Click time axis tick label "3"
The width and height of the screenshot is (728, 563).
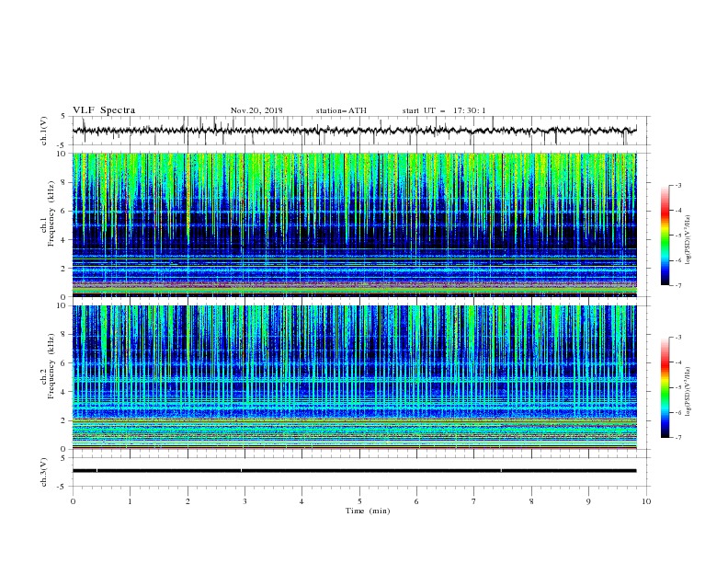[245, 501]
